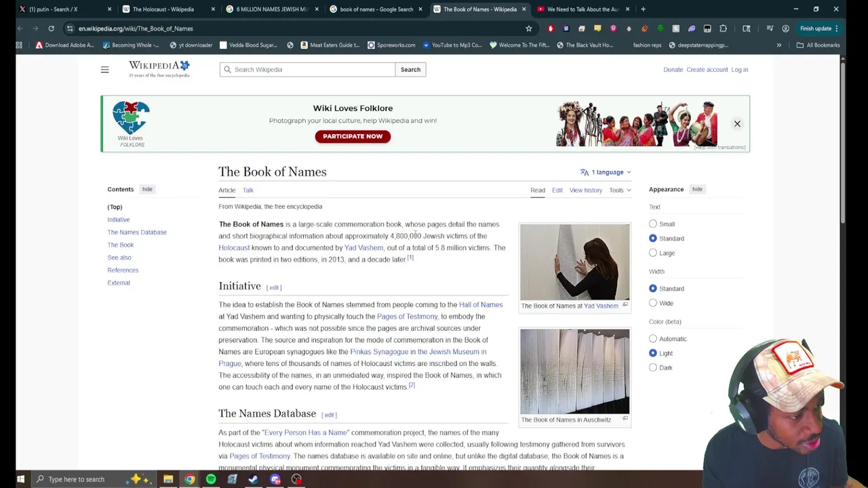868x488 pixels.
Task: Jump to The Names Database in contents
Action: point(137,232)
